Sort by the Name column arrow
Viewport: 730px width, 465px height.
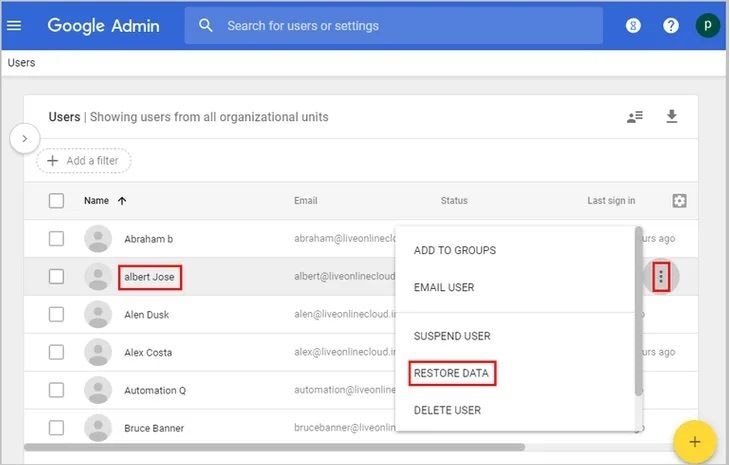point(122,201)
